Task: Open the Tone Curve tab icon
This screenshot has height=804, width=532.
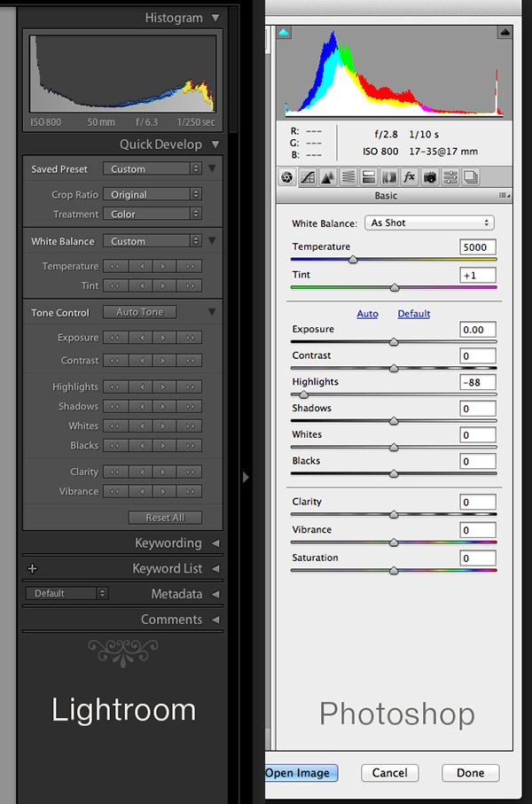Action: [x=308, y=177]
